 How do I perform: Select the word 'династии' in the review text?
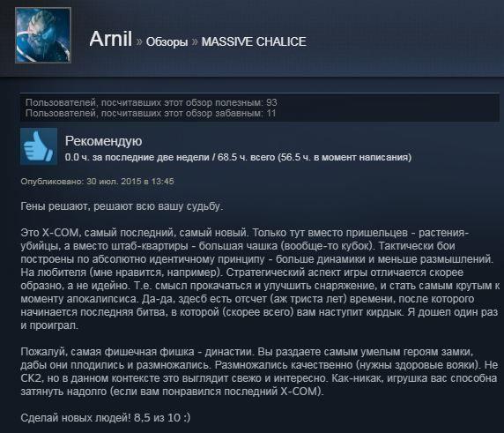228,352
